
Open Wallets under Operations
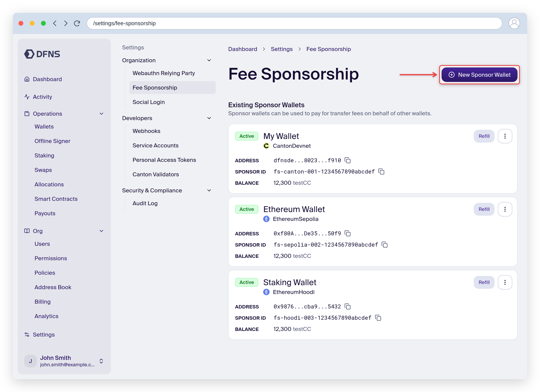44,127
